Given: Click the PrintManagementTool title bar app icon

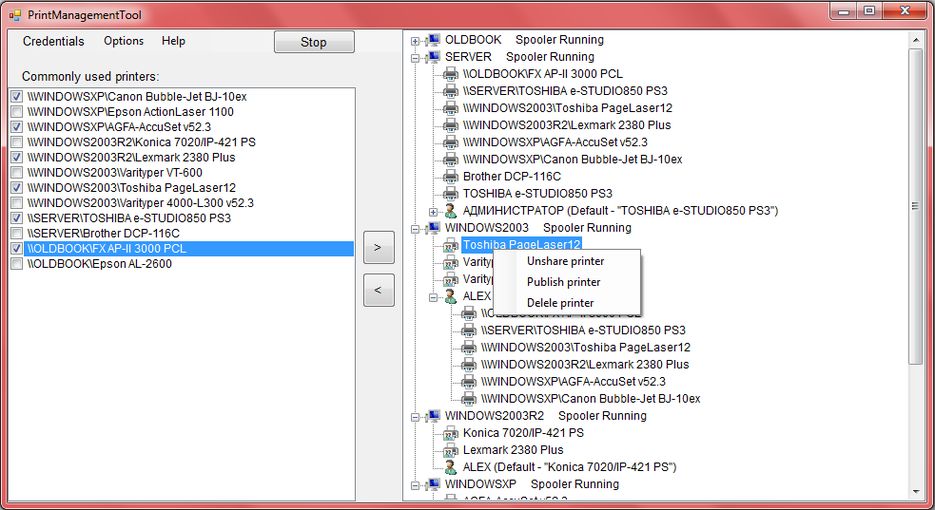Looking at the screenshot, I should click(16, 15).
